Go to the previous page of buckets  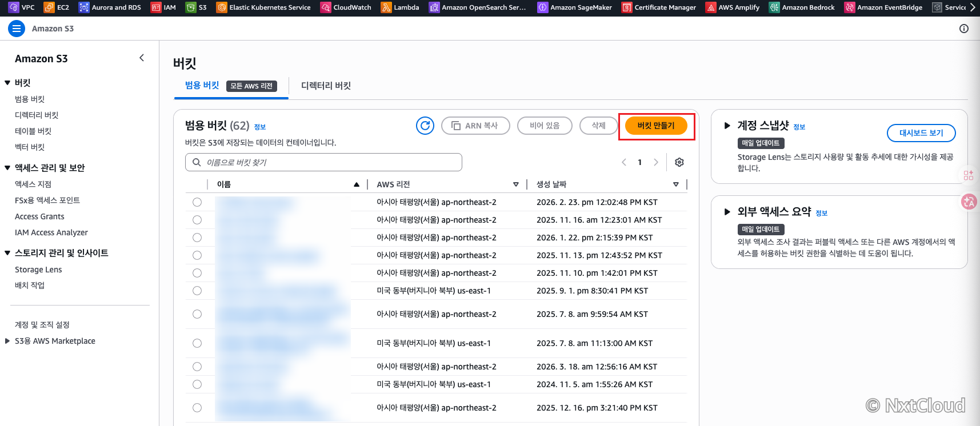[624, 162]
